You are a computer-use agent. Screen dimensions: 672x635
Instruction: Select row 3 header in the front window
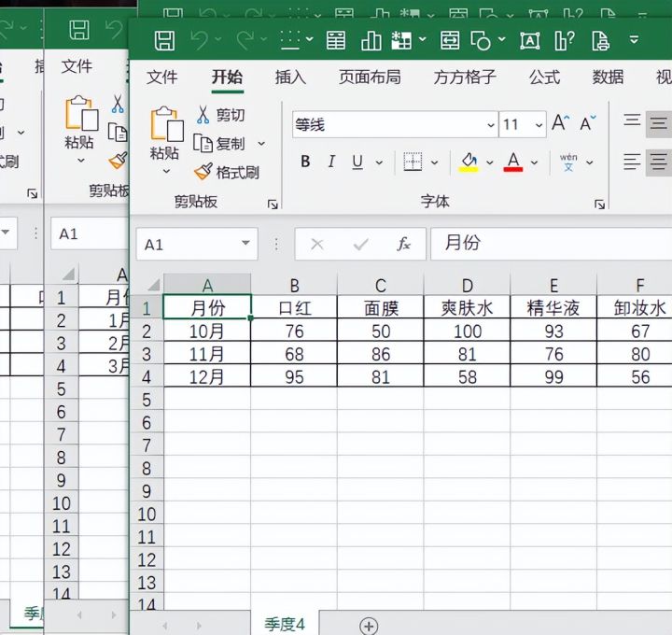pos(147,354)
